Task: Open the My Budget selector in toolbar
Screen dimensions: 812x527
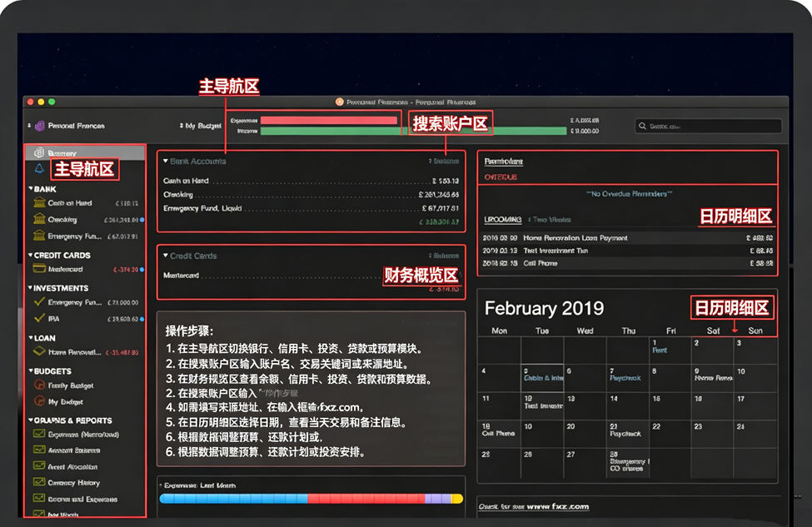Action: click(x=201, y=126)
